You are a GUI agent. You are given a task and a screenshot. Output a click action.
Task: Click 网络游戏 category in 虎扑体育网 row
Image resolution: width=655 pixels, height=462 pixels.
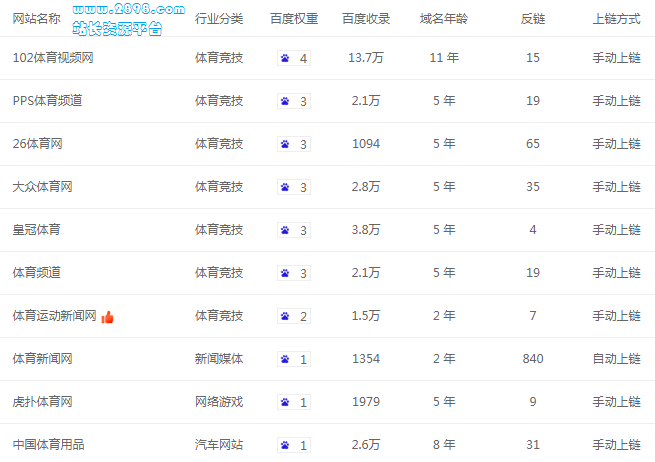(219, 402)
